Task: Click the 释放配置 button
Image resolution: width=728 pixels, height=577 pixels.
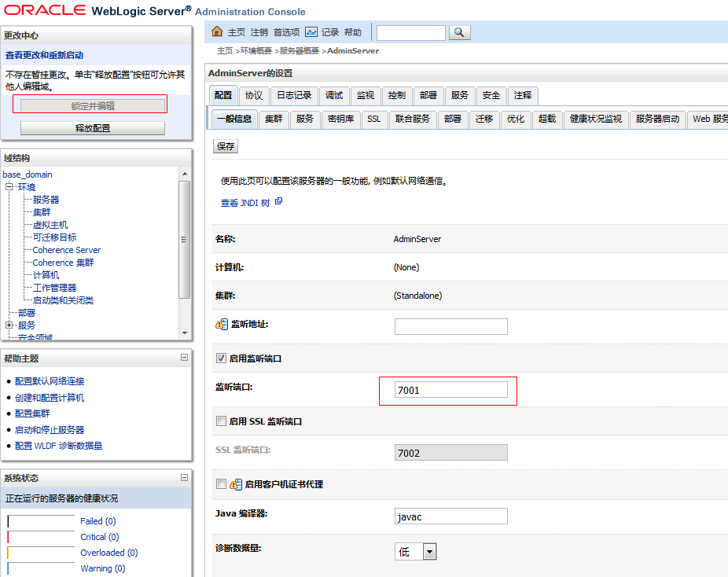Action: [93, 128]
